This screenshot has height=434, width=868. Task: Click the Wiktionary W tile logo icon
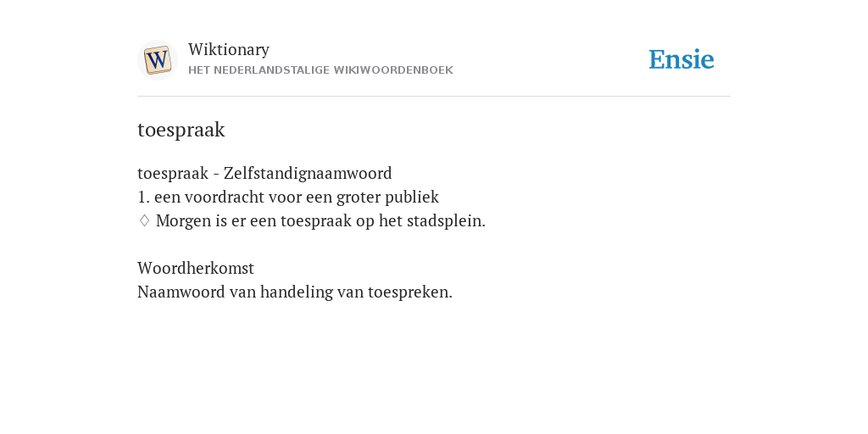[157, 60]
